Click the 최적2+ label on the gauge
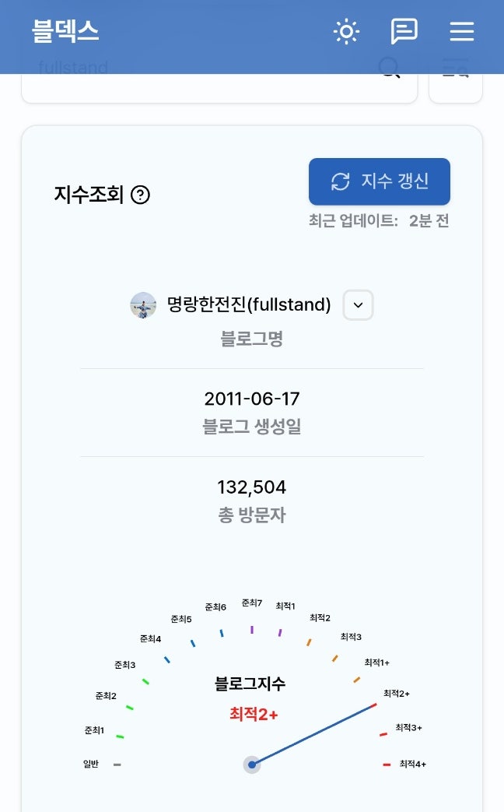The height and width of the screenshot is (812, 504). (x=397, y=693)
